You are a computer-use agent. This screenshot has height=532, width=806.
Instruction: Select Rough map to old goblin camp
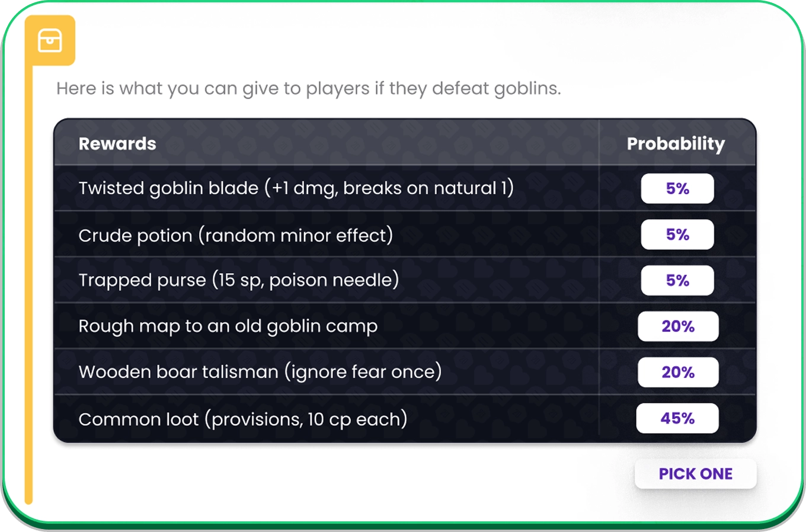click(x=228, y=326)
